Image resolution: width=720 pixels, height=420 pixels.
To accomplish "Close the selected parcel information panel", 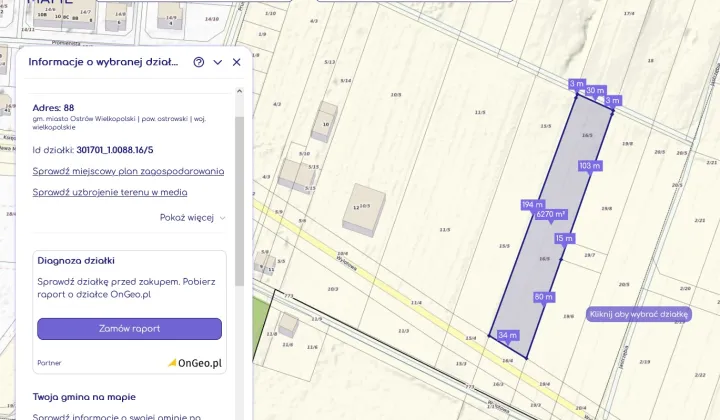I will pyautogui.click(x=237, y=62).
